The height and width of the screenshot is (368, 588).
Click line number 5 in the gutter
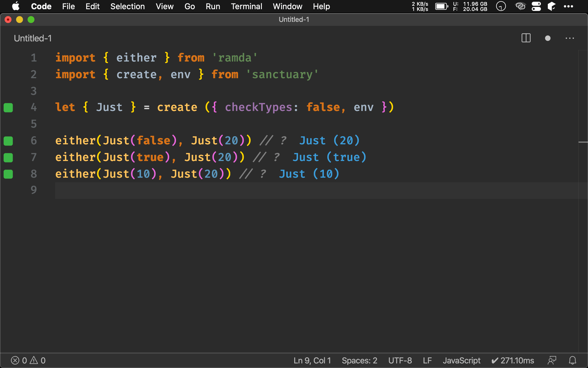tap(34, 124)
